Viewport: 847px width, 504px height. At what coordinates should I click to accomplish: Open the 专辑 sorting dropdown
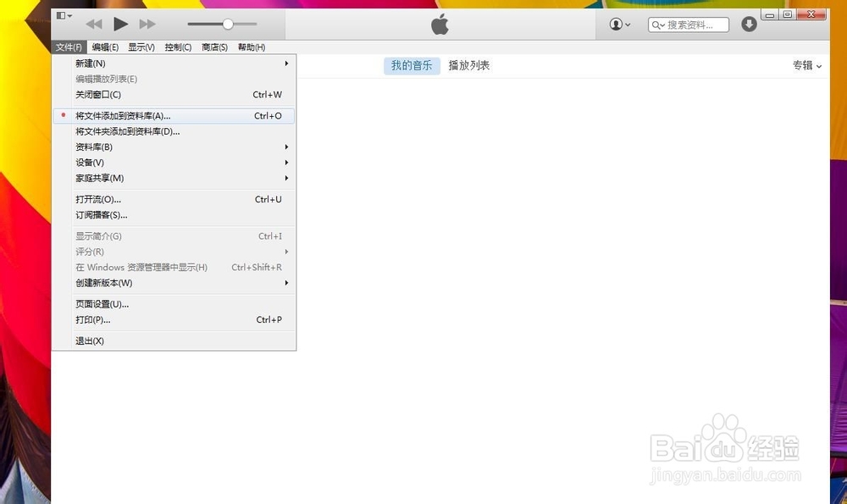[x=805, y=65]
